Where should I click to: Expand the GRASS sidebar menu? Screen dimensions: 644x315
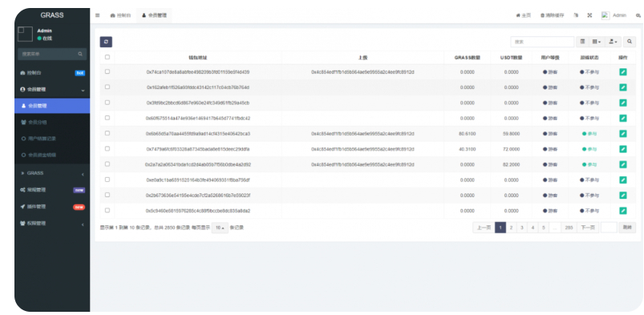tap(52, 173)
